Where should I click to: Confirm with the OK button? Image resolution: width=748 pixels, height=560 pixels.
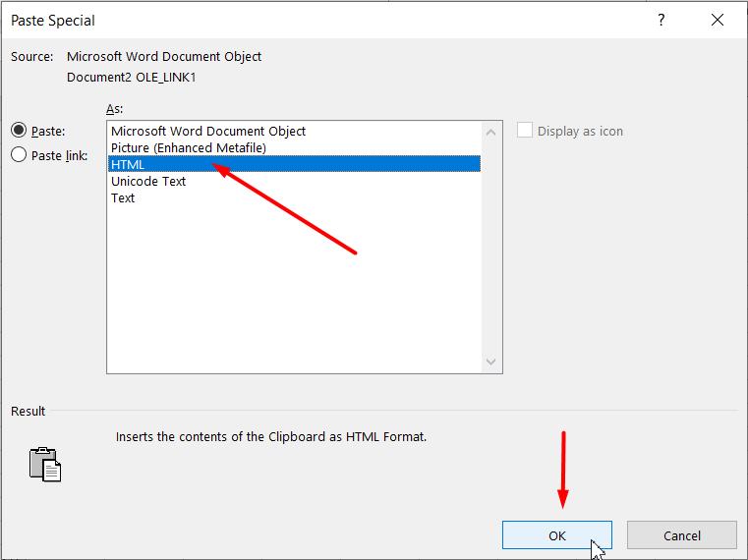point(557,535)
